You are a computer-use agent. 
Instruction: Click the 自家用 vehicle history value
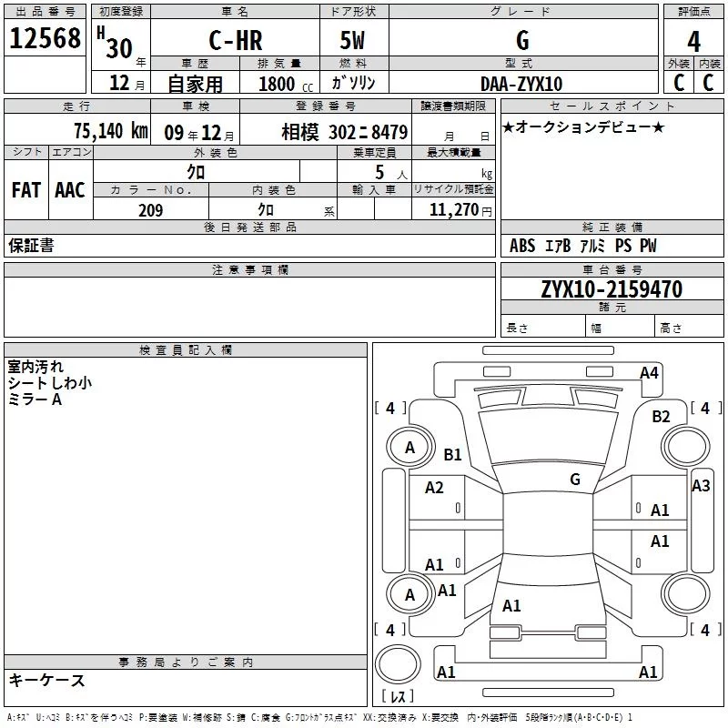195,84
